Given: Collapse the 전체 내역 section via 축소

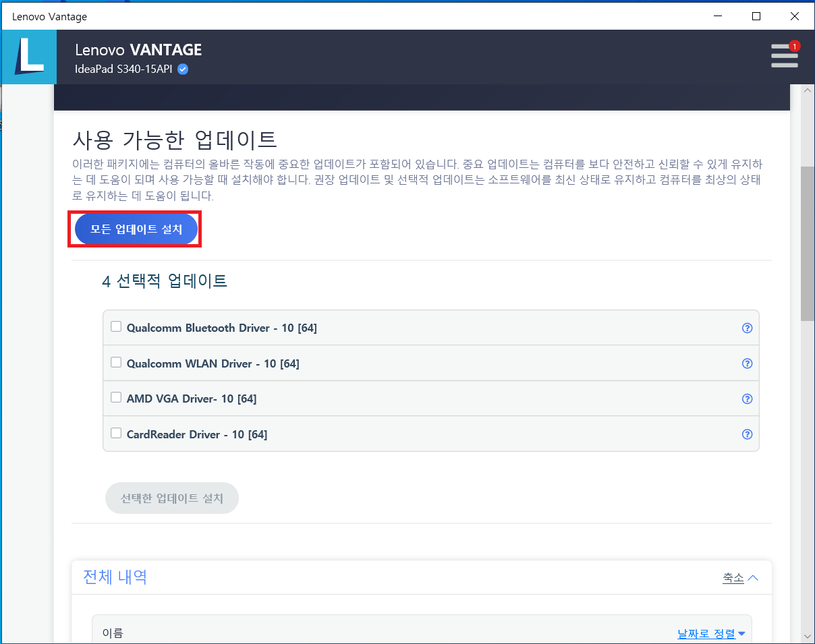Looking at the screenshot, I should point(741,577).
